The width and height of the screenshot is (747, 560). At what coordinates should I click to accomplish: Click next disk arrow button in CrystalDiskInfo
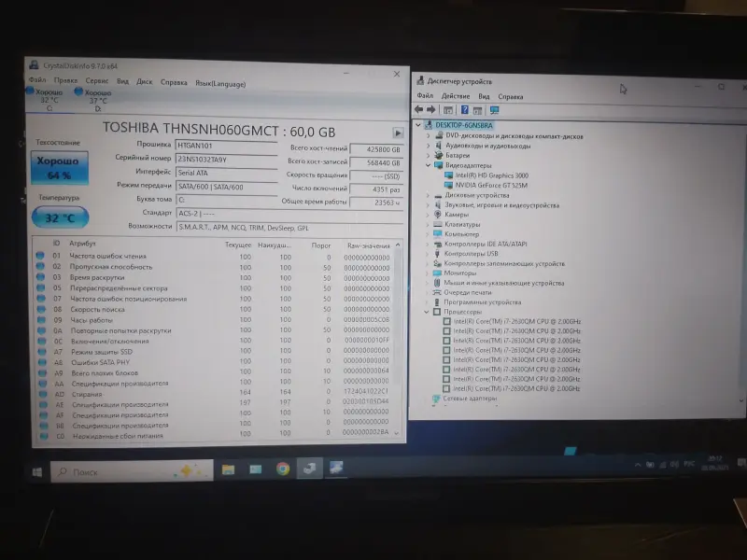[x=398, y=133]
